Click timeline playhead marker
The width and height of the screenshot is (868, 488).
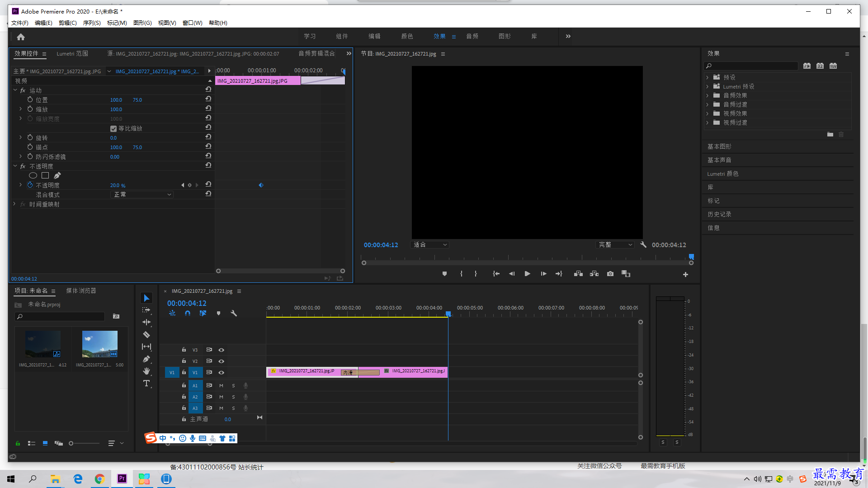[x=448, y=313]
